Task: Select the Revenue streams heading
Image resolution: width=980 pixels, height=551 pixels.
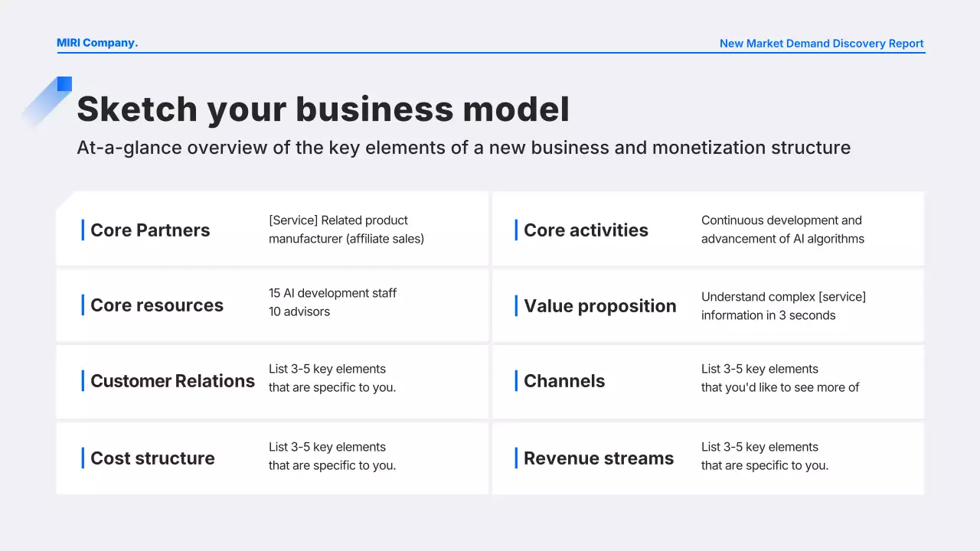Action: point(599,458)
